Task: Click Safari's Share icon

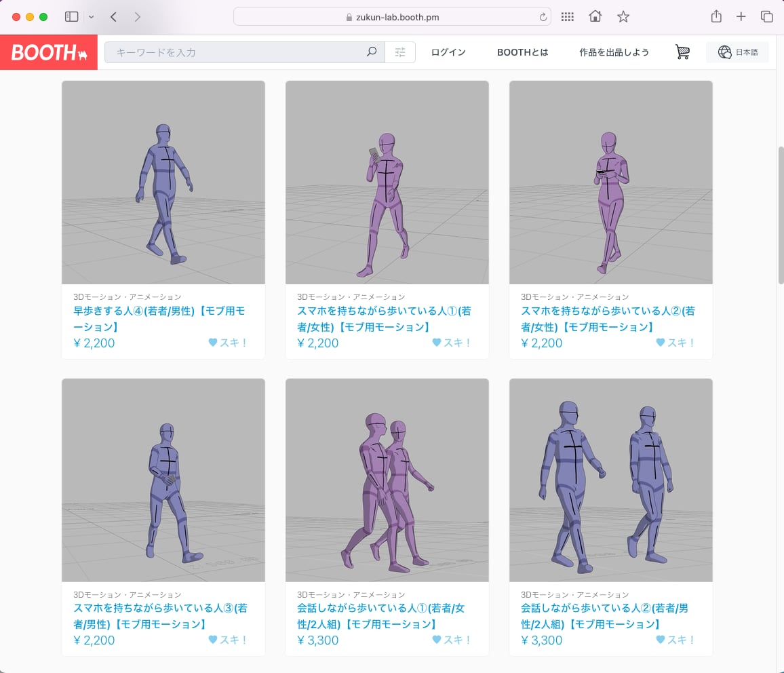Action: [x=716, y=17]
